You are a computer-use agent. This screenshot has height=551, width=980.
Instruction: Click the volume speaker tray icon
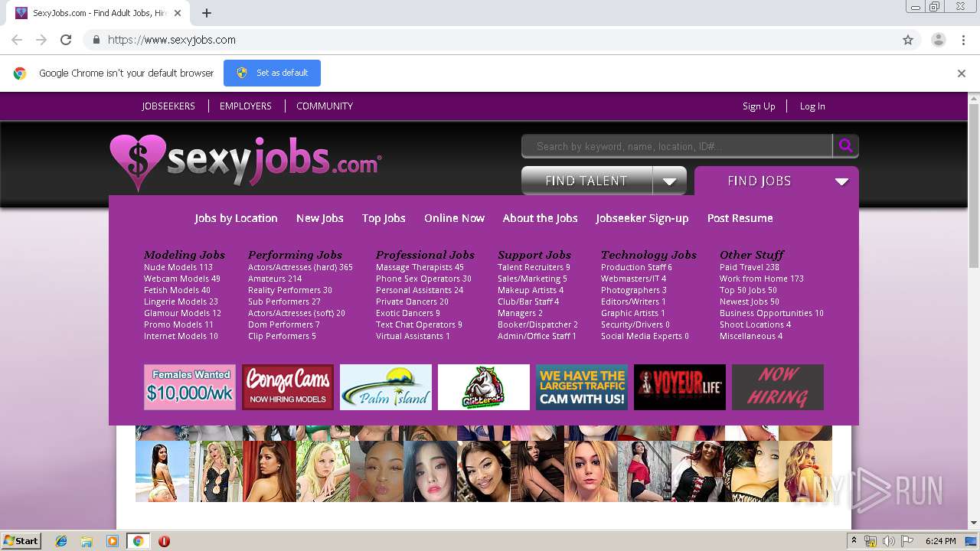[888, 541]
